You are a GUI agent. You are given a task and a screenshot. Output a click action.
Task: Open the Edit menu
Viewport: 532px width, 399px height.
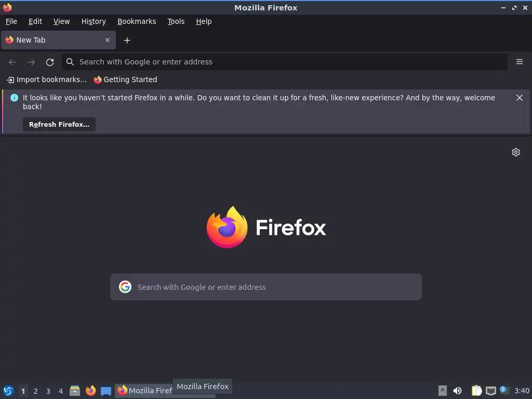35,21
